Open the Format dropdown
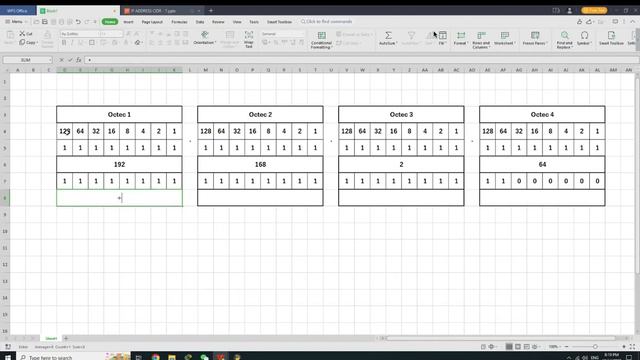 pyautogui.click(x=460, y=38)
